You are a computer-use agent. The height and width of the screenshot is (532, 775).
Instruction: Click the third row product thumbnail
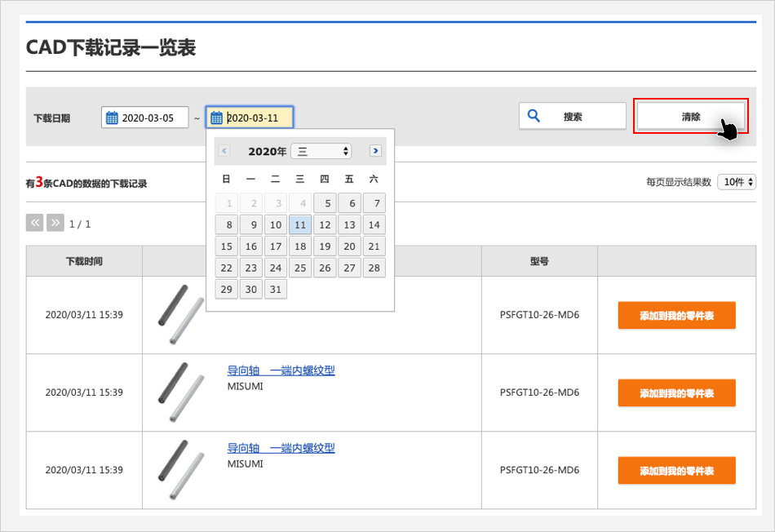pos(180,470)
